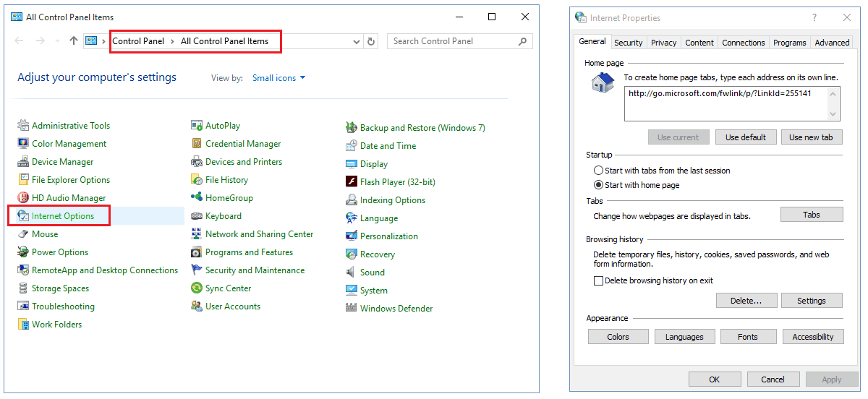Click the Display link
Viewport: 868px width, 399px height.
tap(374, 164)
